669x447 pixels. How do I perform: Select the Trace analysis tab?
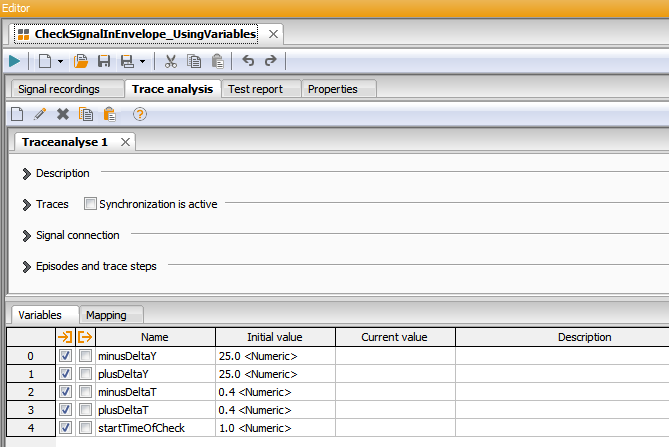(172, 89)
